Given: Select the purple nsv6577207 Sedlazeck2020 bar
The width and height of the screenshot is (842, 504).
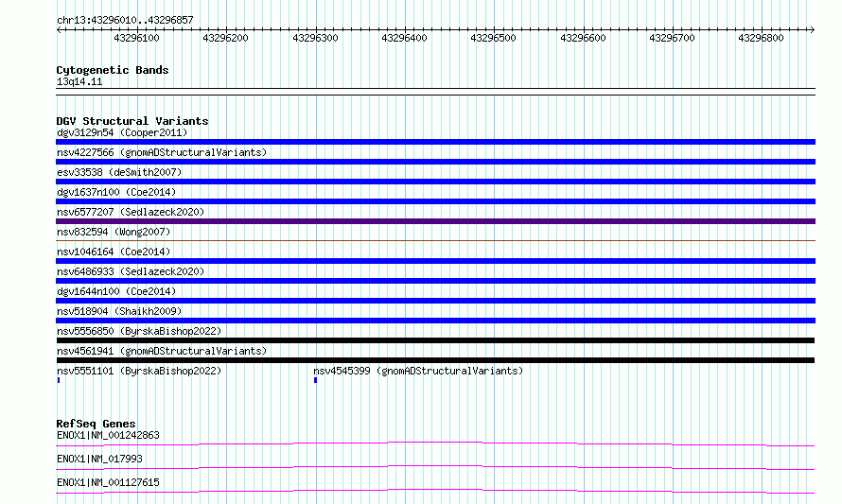Looking at the screenshot, I should click(x=435, y=221).
